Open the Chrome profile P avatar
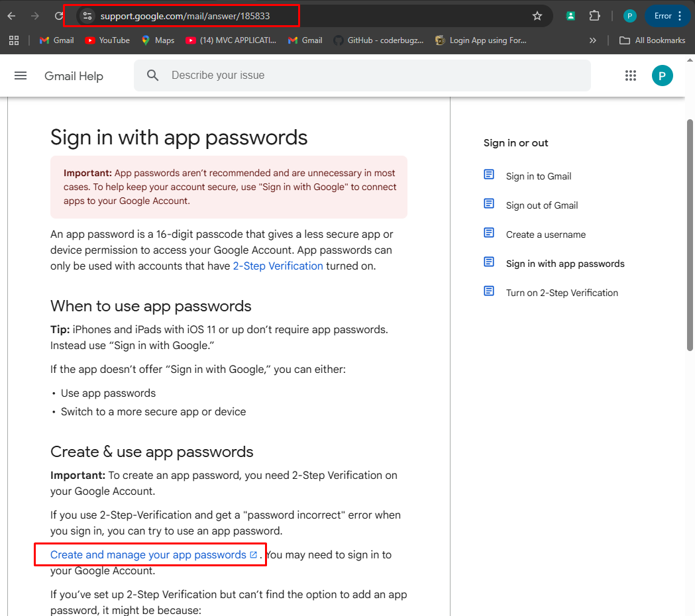Viewport: 695px width, 616px height. tap(629, 16)
